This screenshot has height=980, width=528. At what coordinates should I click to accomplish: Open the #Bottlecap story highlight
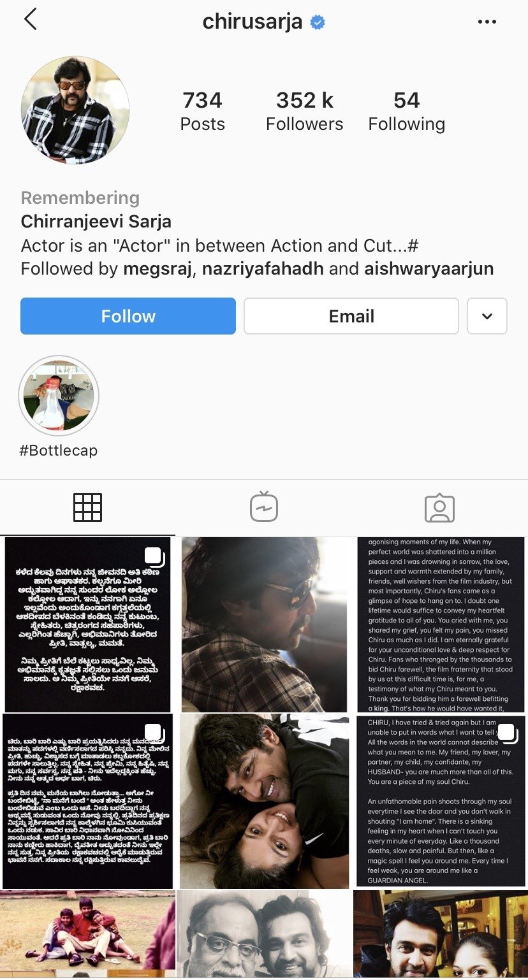click(59, 395)
